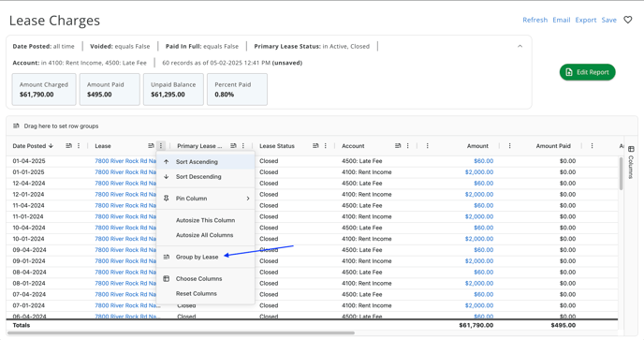644x340 pixels.
Task: Choose Sort Descending in column menu
Action: point(205,176)
